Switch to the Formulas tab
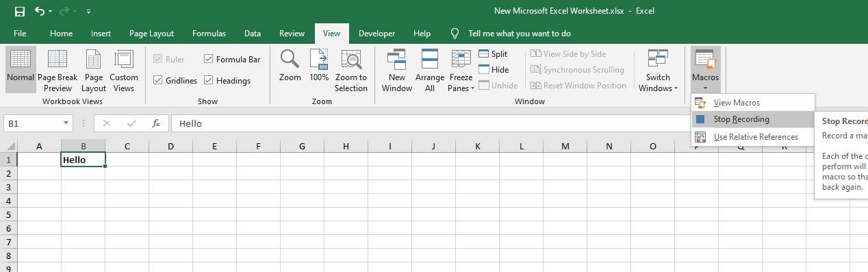Screen dimensions: 868x272 [x=209, y=33]
